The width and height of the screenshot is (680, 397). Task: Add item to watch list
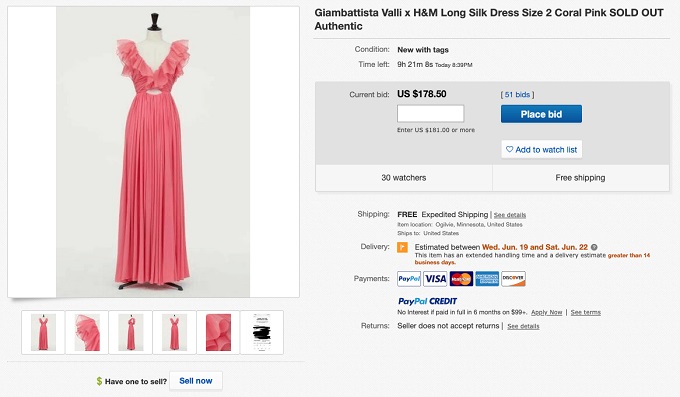(x=542, y=149)
